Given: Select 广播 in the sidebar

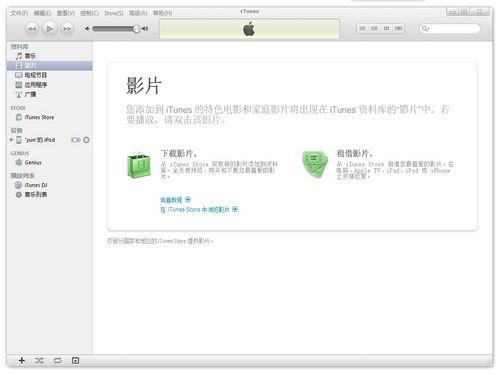Looking at the screenshot, I should click(49, 94).
